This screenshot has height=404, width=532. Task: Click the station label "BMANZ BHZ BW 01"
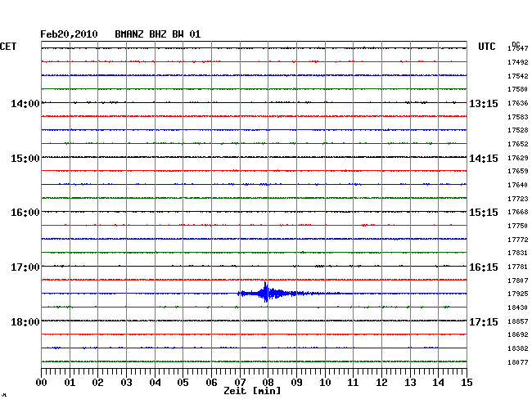[x=158, y=34]
